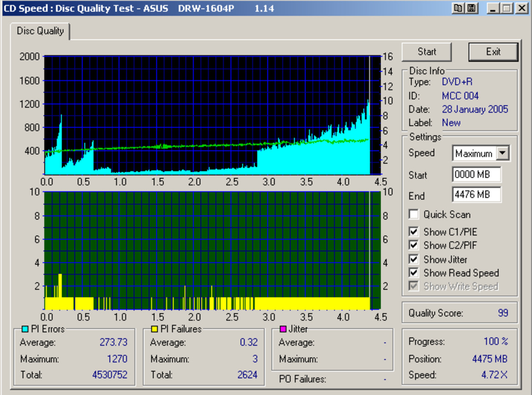Click PI Failures total 2624

tap(247, 375)
